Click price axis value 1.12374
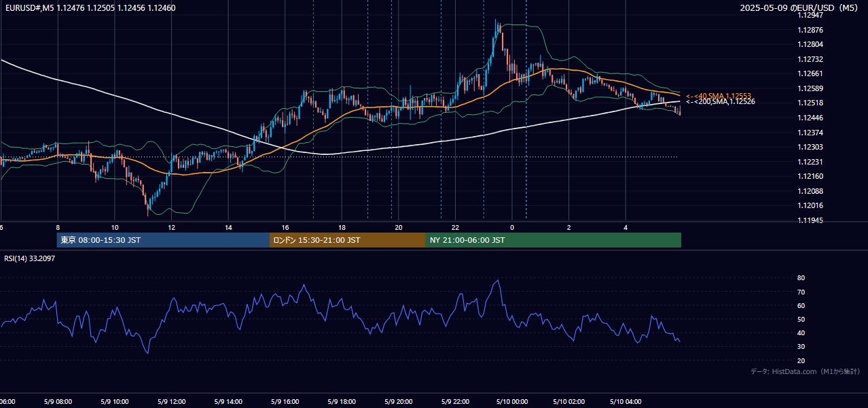This screenshot has height=408, width=868. [810, 133]
